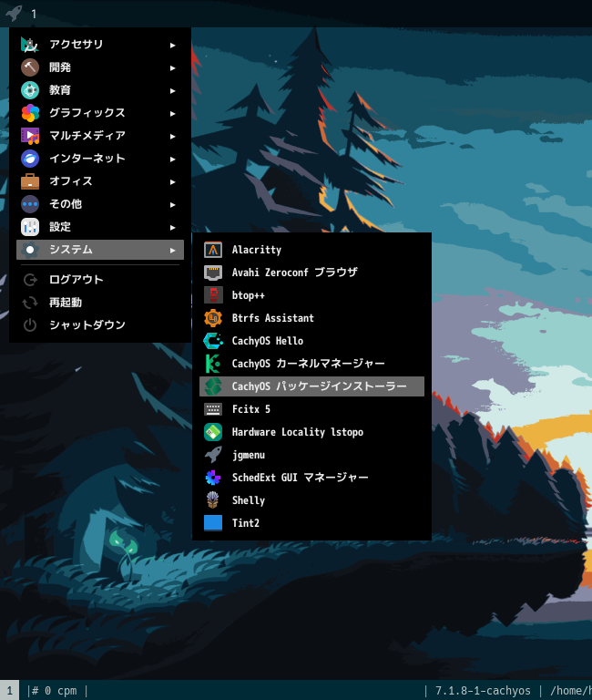Choose 再起動 to reboot

66,303
